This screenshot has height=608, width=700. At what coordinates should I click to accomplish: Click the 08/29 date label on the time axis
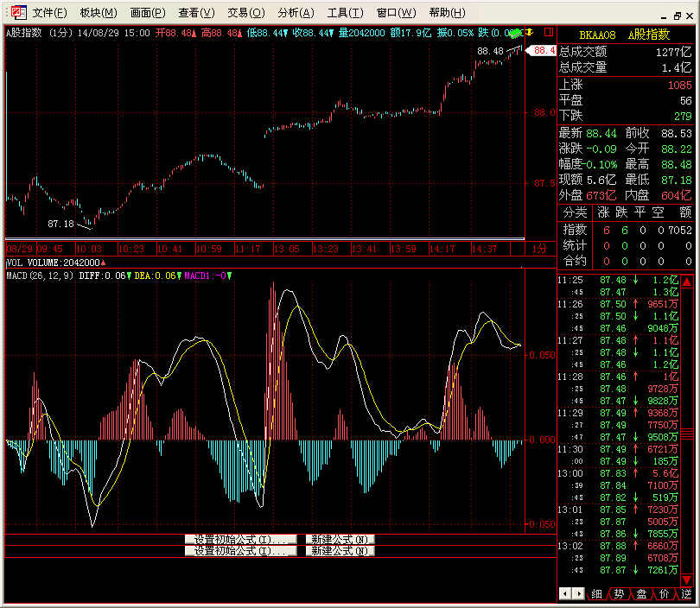tap(20, 249)
